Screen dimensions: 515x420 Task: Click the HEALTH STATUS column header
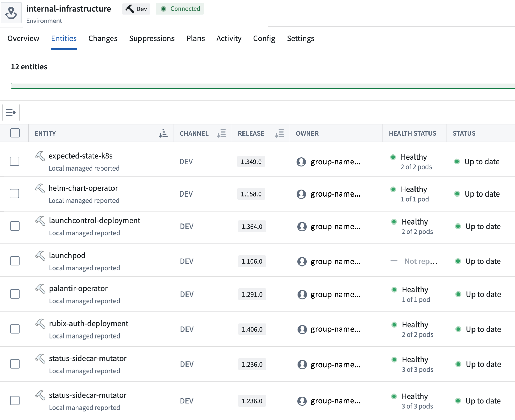coord(412,133)
